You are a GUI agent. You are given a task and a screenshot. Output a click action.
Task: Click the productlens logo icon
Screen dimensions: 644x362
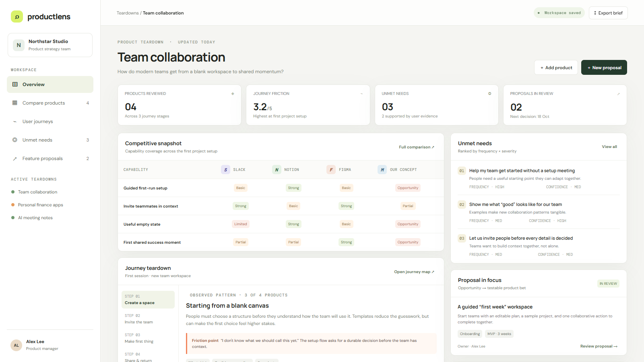(x=17, y=16)
